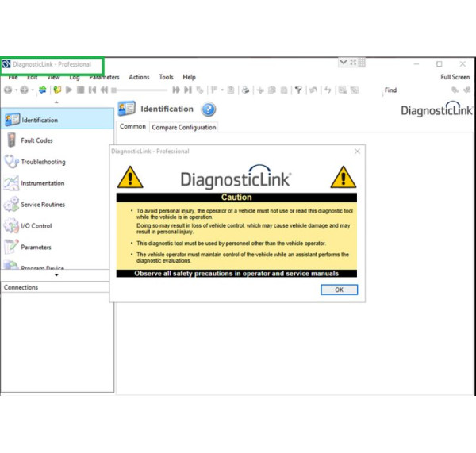
Task: Go to Service Routines
Action: click(x=43, y=205)
